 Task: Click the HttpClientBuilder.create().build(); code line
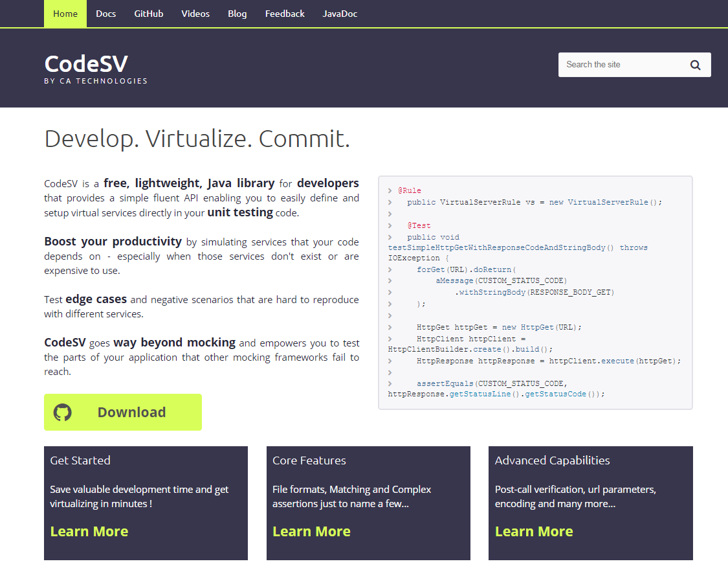(470, 350)
